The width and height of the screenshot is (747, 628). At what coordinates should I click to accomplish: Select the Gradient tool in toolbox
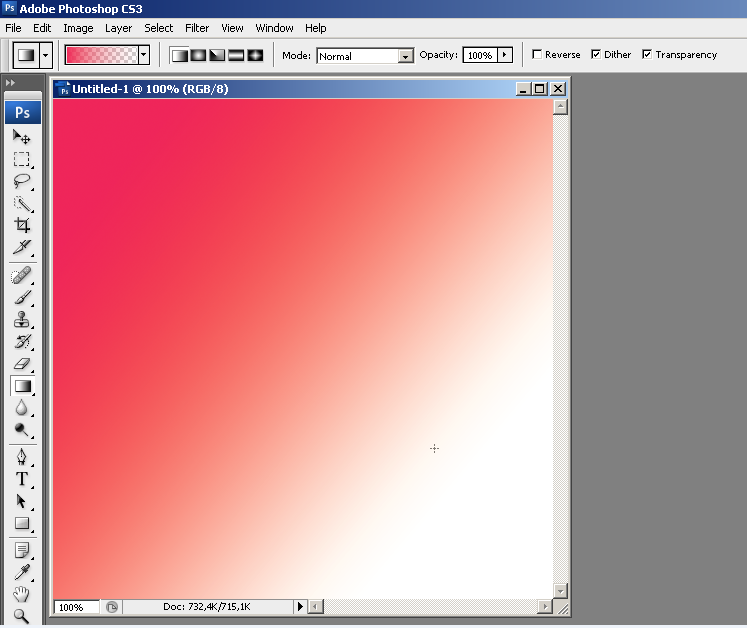click(22, 386)
